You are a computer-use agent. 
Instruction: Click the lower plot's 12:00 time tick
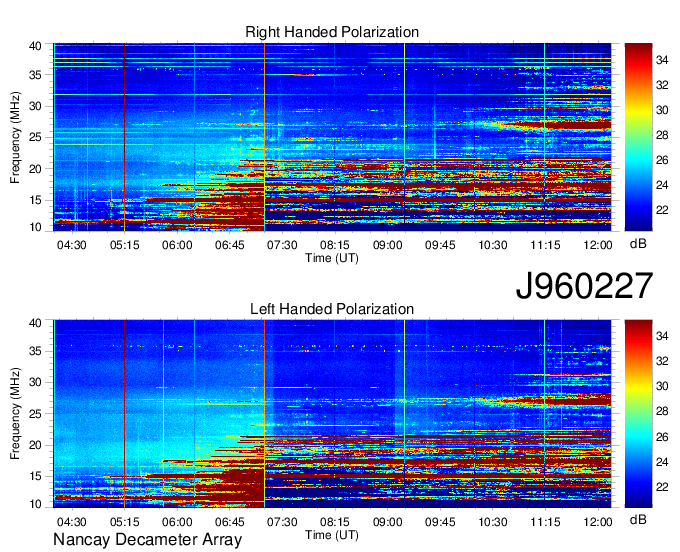click(598, 522)
